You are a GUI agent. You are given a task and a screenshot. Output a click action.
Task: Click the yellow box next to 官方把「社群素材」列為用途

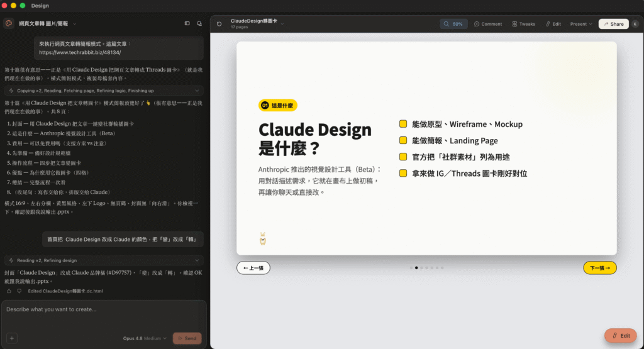[x=403, y=157]
